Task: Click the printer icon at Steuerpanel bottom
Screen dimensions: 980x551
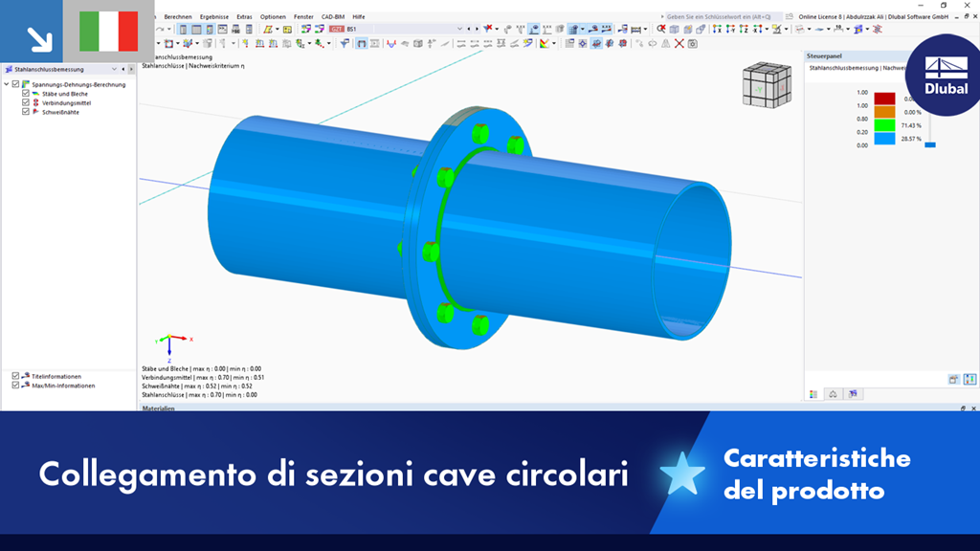Action: point(952,380)
